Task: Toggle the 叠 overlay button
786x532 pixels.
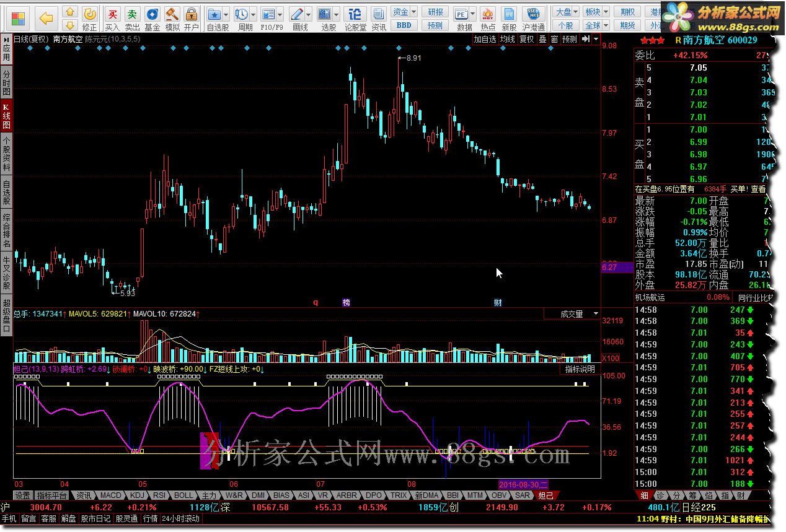Action: [542, 39]
